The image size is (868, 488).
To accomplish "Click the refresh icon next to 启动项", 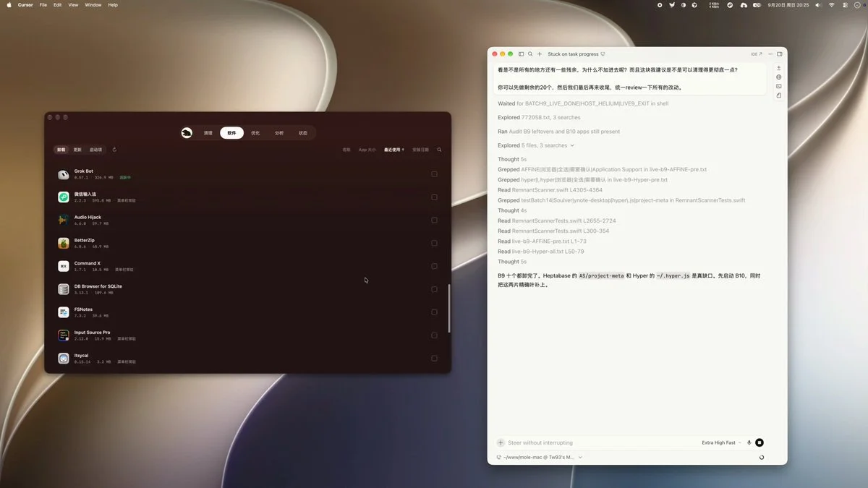I will 114,150.
